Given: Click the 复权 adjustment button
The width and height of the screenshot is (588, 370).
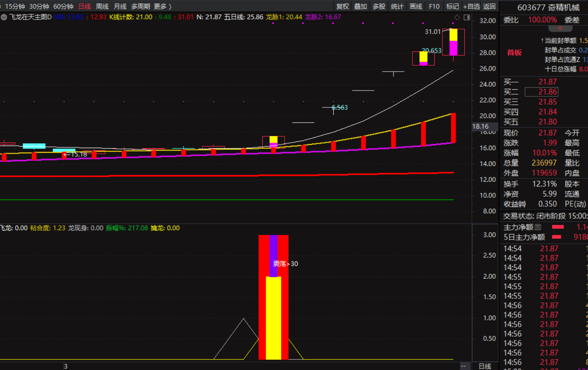Looking at the screenshot, I should [343, 6].
